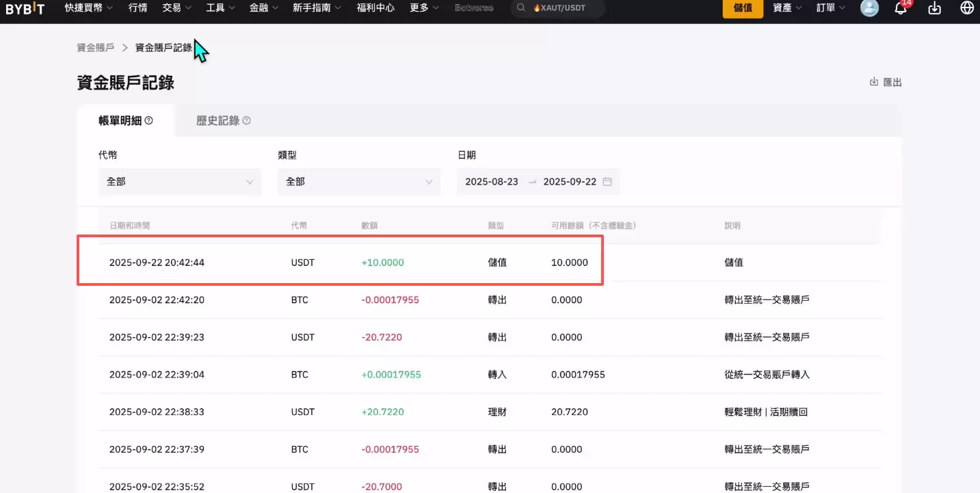
Task: Open the 福利中心 menu item
Action: coord(375,8)
